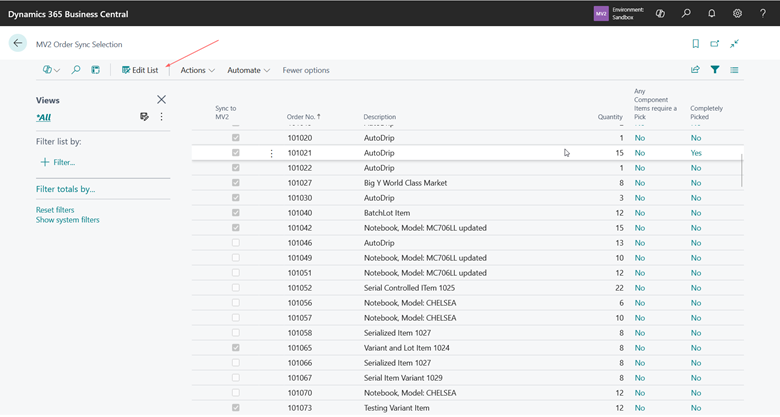Toggle Sync to MV2 for order 101046
780x417 pixels.
[x=236, y=243]
